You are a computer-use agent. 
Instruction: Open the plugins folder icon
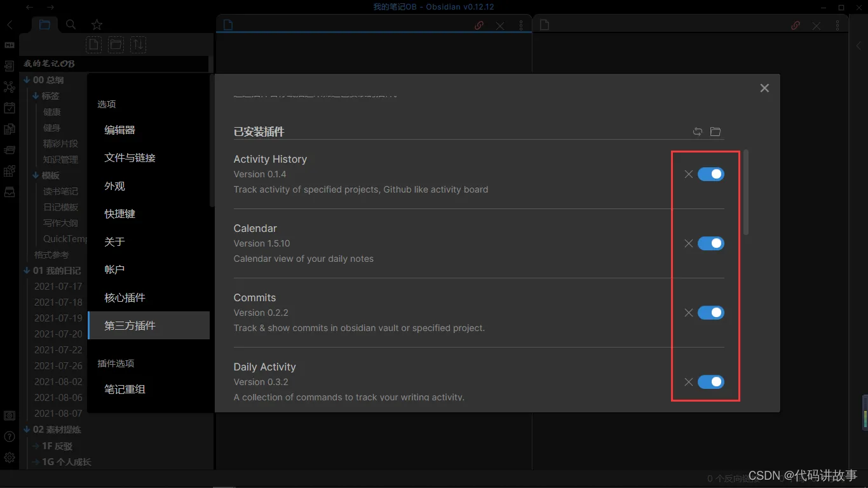pyautogui.click(x=715, y=132)
